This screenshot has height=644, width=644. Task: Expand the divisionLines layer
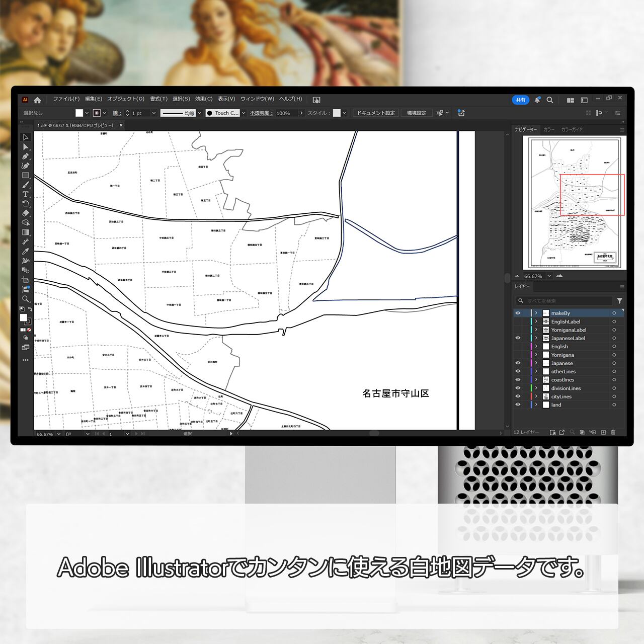pos(536,388)
